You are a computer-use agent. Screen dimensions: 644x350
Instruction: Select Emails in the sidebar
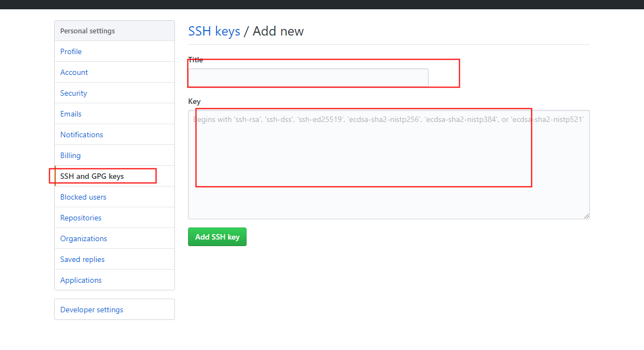[71, 114]
